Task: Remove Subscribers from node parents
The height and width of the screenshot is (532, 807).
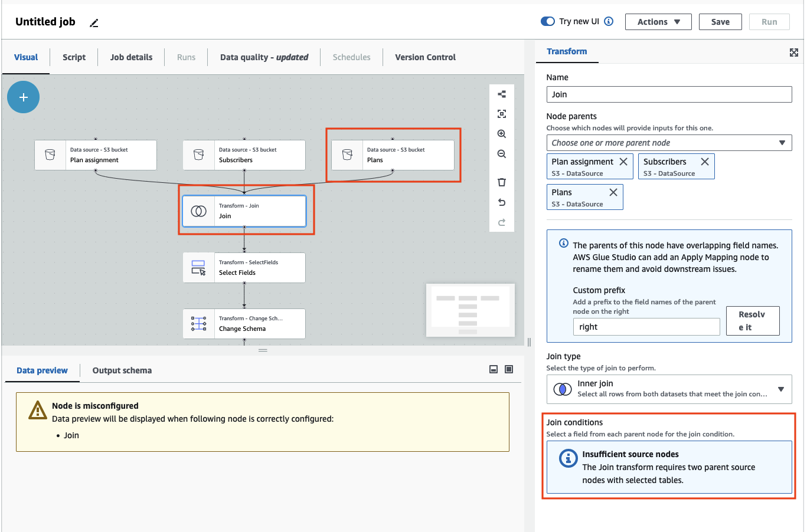Action: [x=704, y=162]
